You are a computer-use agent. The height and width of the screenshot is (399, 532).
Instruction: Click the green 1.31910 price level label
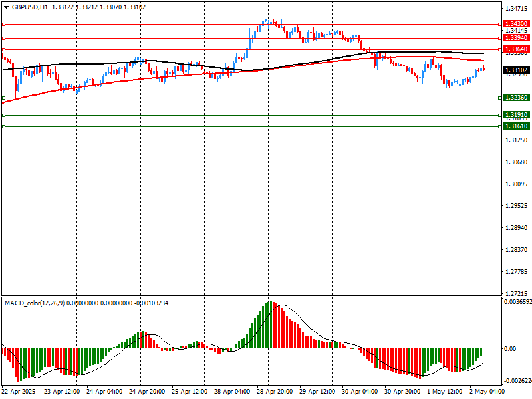pos(516,114)
